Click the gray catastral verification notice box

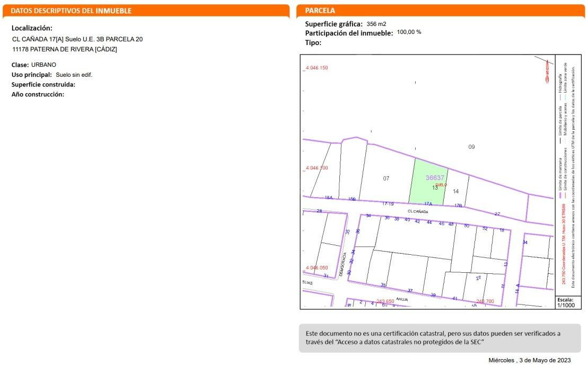(x=440, y=338)
